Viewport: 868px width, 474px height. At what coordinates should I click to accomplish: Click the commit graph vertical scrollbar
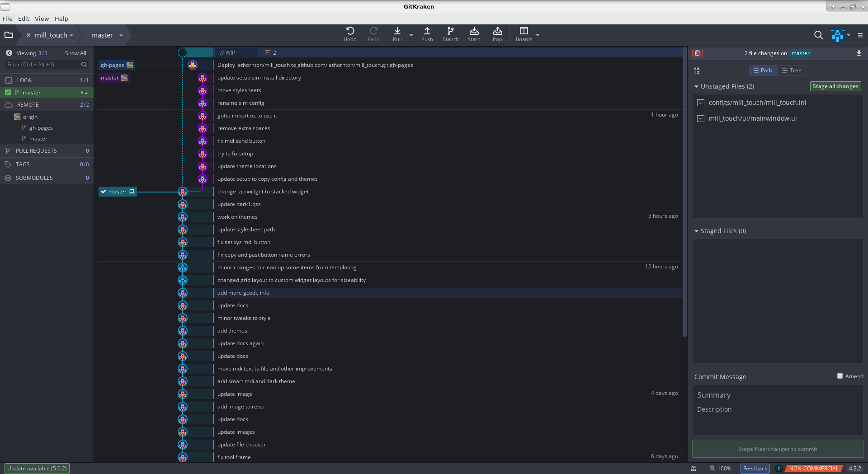684,192
